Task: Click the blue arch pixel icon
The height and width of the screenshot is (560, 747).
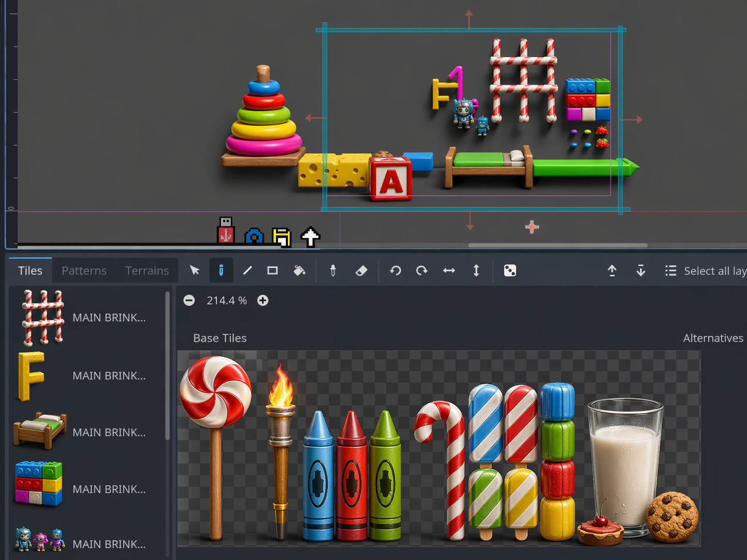Action: (x=254, y=236)
